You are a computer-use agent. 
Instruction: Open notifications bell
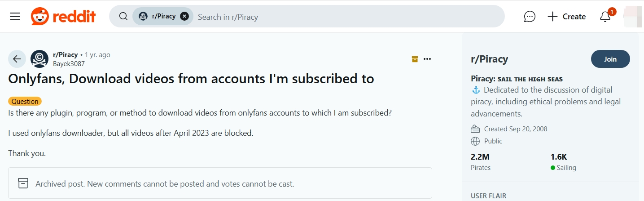coord(605,17)
